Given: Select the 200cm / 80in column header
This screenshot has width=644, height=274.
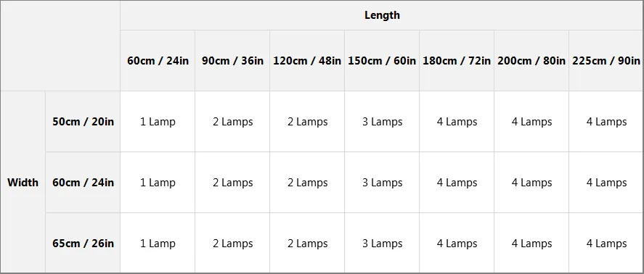Looking at the screenshot, I should click(531, 61).
